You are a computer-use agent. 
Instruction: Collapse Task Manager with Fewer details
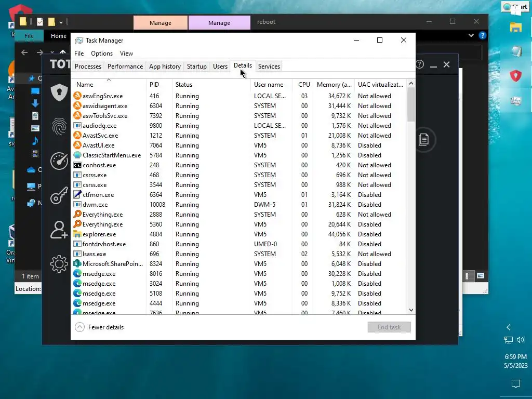(x=99, y=327)
